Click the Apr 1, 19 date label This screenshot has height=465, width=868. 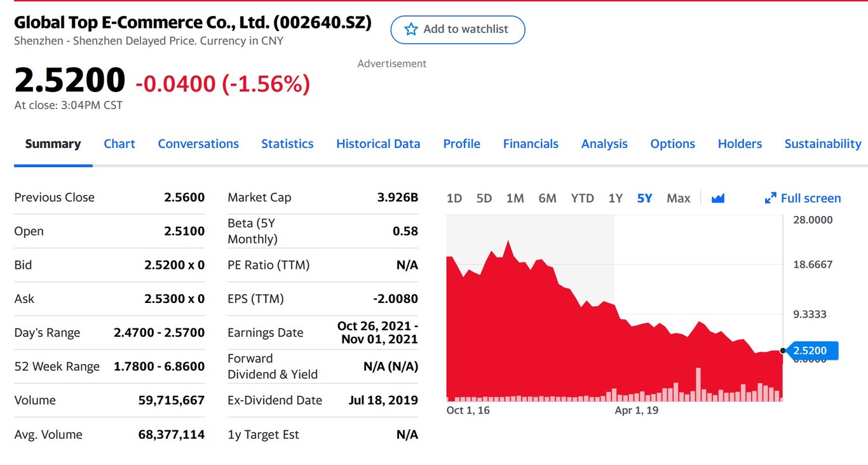click(637, 410)
